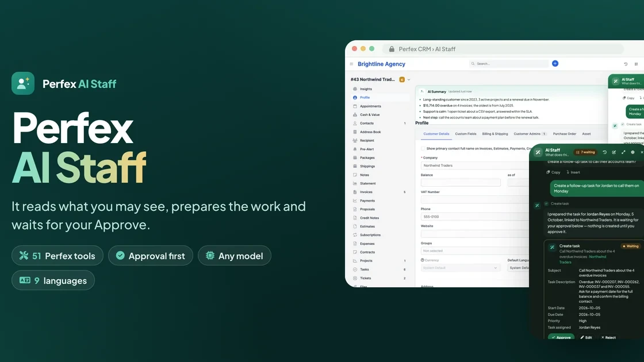Click the blue plus quick-create button
This screenshot has height=362, width=644.
coord(555,64)
